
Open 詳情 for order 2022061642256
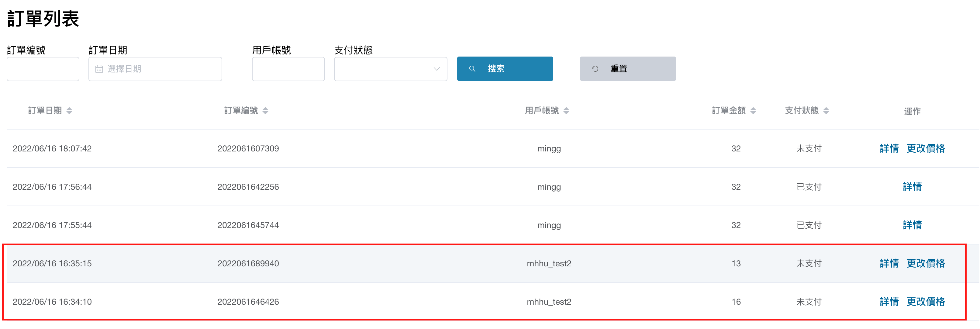click(x=912, y=187)
